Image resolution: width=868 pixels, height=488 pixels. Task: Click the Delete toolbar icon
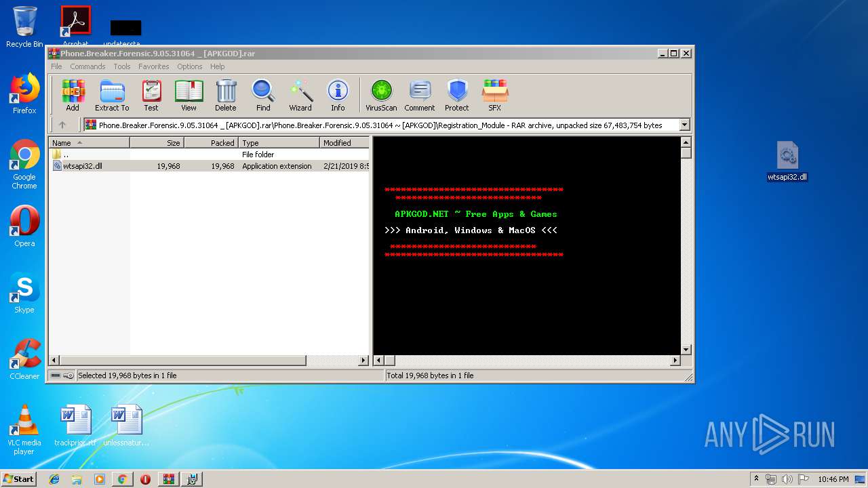pyautogui.click(x=226, y=95)
